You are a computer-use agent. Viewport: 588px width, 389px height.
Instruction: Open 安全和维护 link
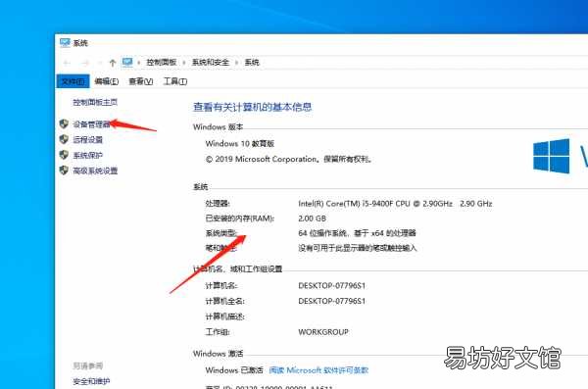[91, 381]
